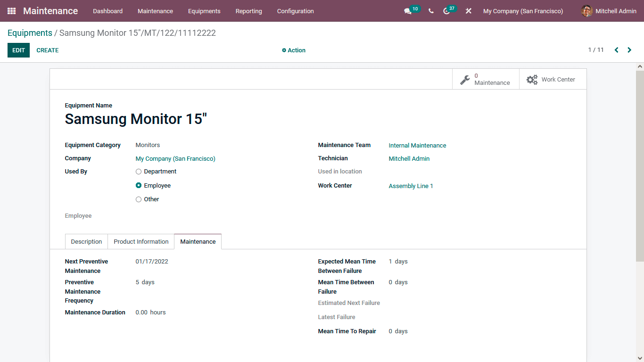Switch to the Product Information tab
644x362 pixels.
[x=141, y=241]
